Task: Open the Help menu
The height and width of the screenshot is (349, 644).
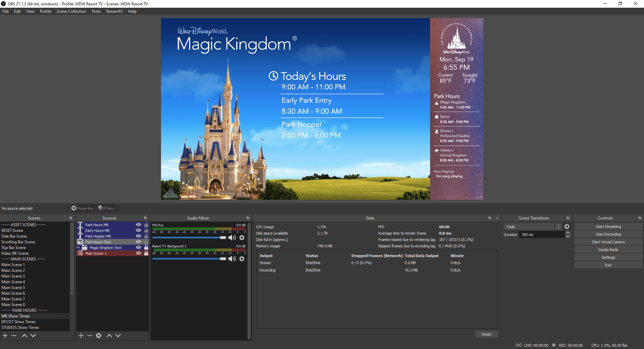Action: (132, 11)
